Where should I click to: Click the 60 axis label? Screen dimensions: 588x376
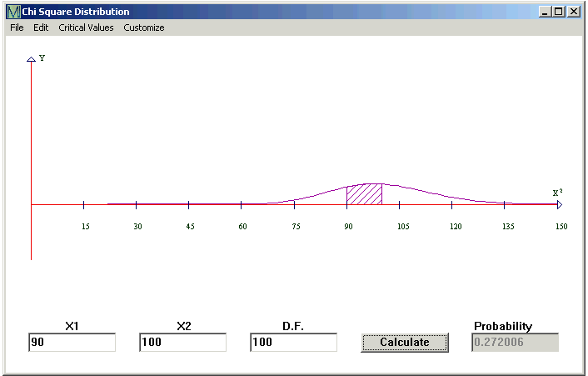[242, 226]
